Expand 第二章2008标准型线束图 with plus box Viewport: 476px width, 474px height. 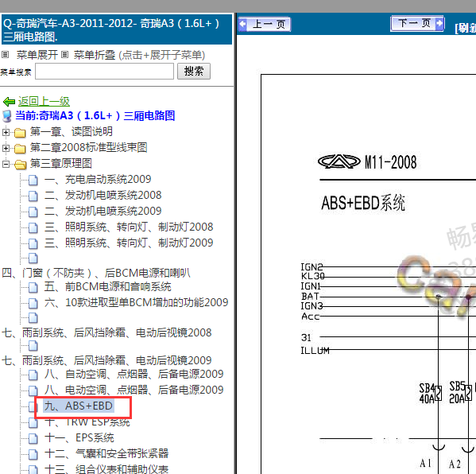point(6,148)
